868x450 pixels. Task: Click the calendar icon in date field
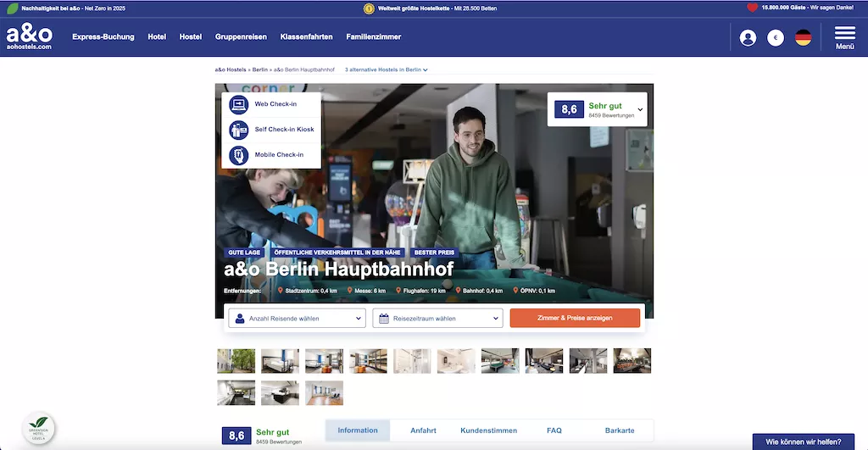(384, 319)
